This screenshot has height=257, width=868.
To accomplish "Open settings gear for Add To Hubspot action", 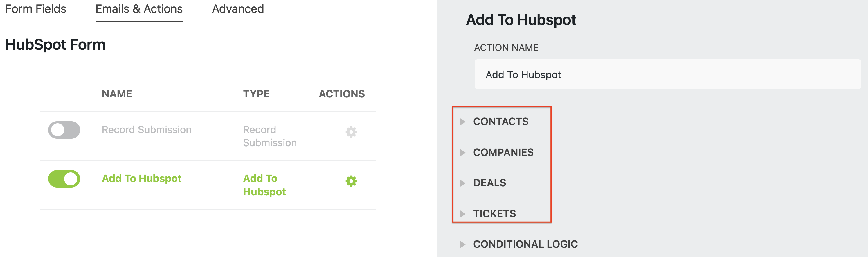I will [351, 181].
